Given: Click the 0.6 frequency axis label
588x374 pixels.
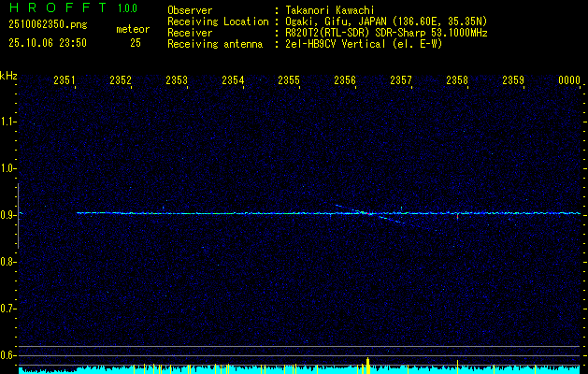Looking at the screenshot, I should [7, 355].
